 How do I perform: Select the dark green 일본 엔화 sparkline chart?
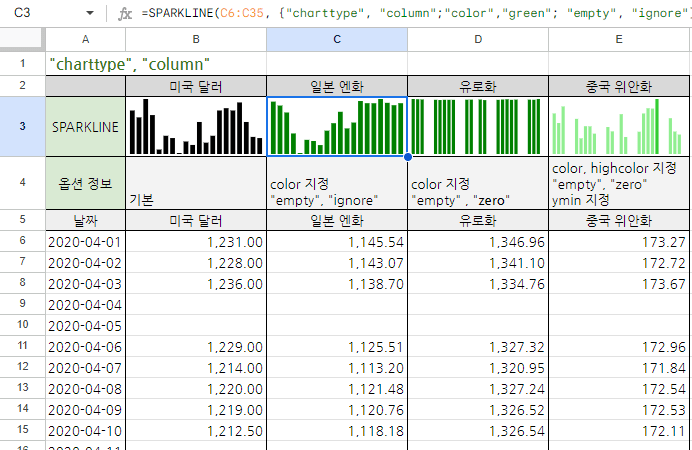tap(336, 126)
